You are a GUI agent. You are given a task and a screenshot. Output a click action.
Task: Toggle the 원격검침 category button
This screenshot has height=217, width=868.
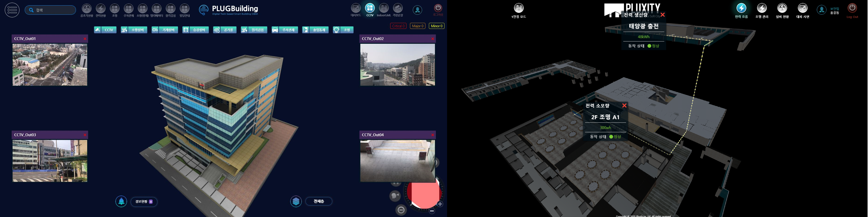(x=254, y=30)
